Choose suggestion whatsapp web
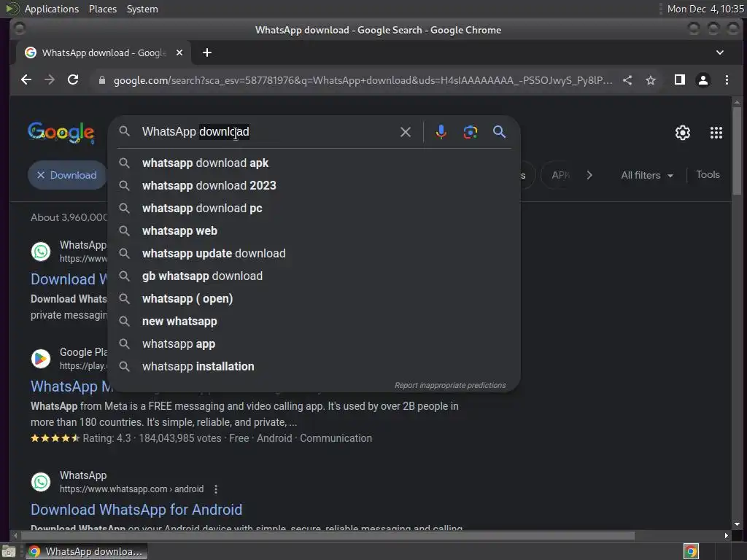 point(314,231)
